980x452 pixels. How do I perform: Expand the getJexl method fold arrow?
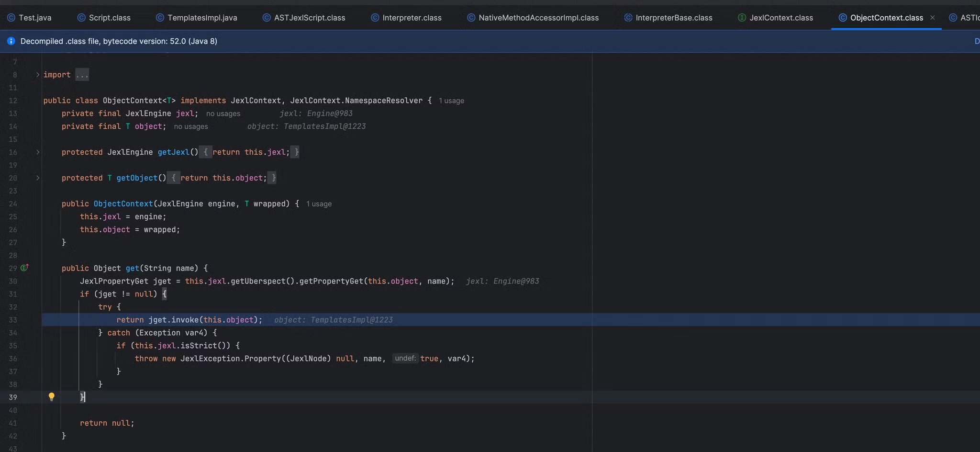click(x=38, y=152)
